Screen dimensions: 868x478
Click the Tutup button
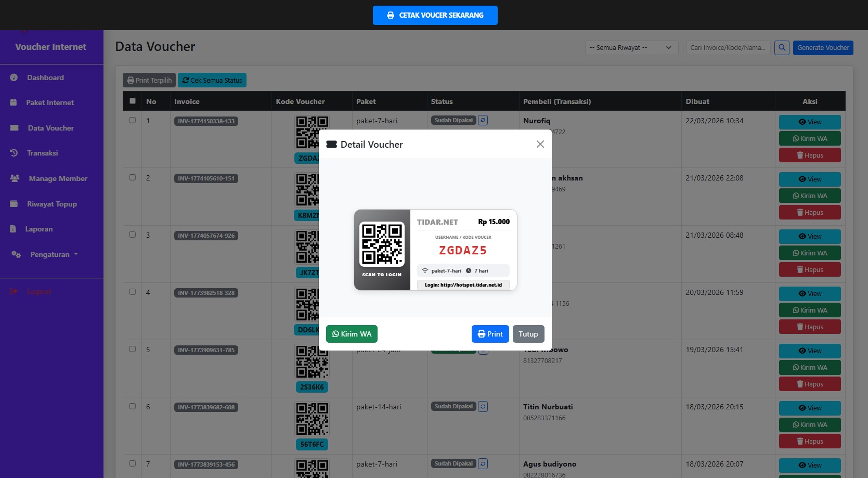(528, 334)
